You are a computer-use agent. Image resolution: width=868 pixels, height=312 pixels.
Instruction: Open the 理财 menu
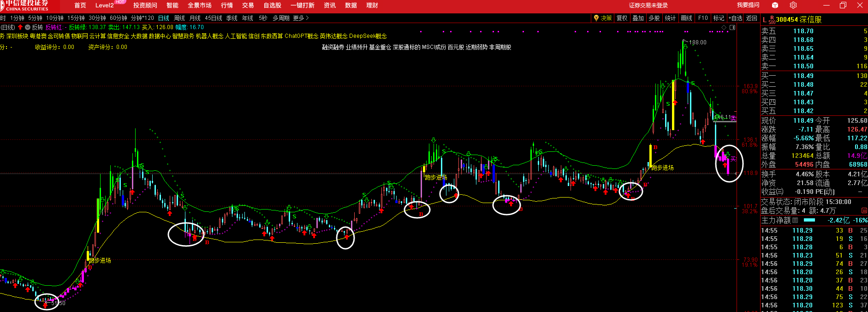pyautogui.click(x=372, y=6)
